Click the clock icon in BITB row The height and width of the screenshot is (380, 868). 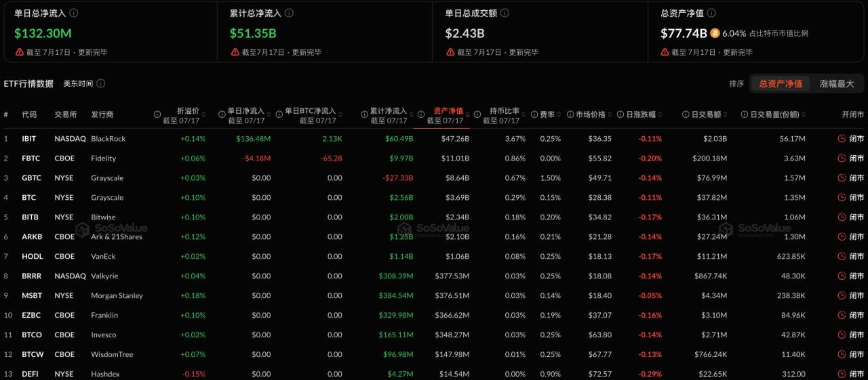(x=842, y=217)
